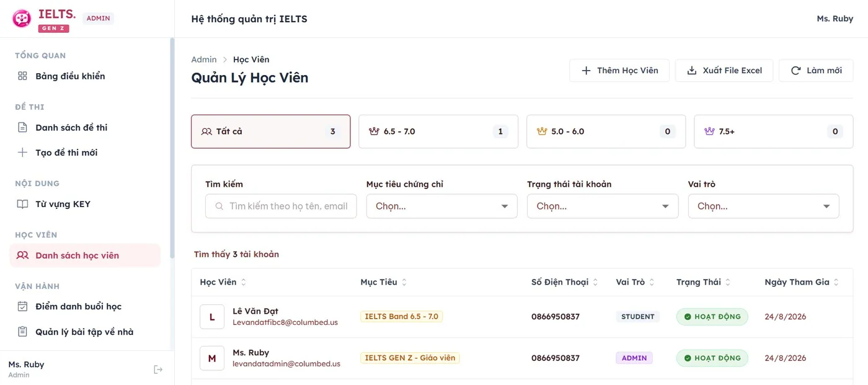The image size is (868, 385).
Task: Click the Thêm Học Viên button
Action: coord(619,71)
